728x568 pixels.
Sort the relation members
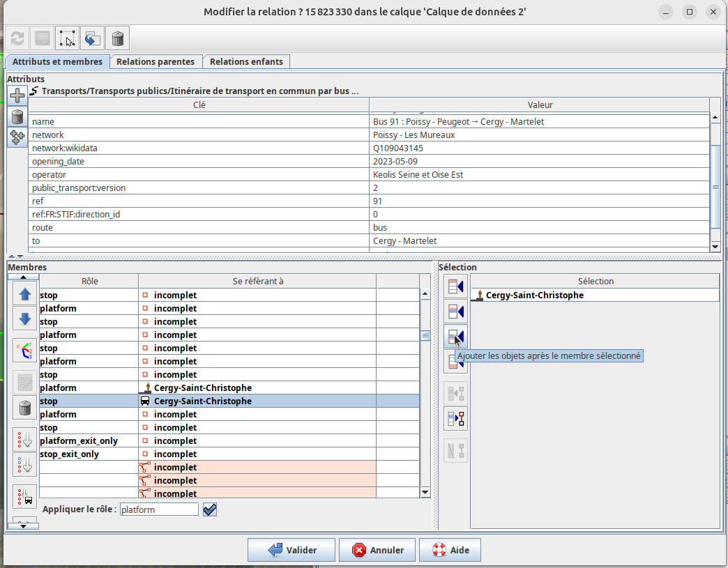point(25,351)
